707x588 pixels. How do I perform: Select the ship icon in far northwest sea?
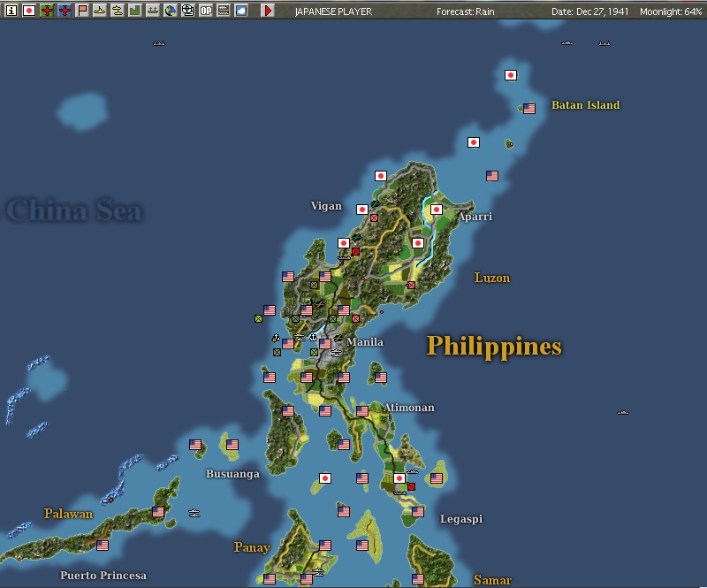pos(159,43)
